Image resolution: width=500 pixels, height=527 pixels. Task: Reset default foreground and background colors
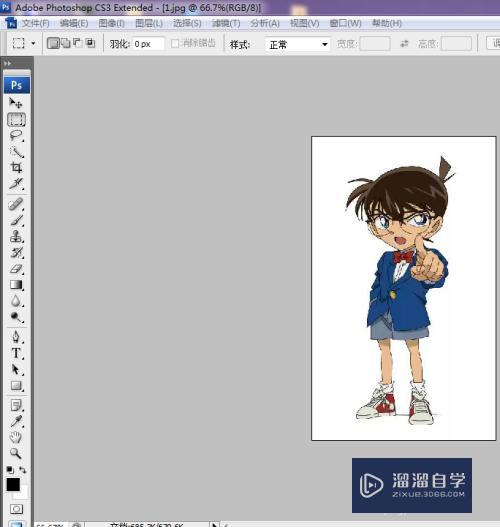point(10,470)
